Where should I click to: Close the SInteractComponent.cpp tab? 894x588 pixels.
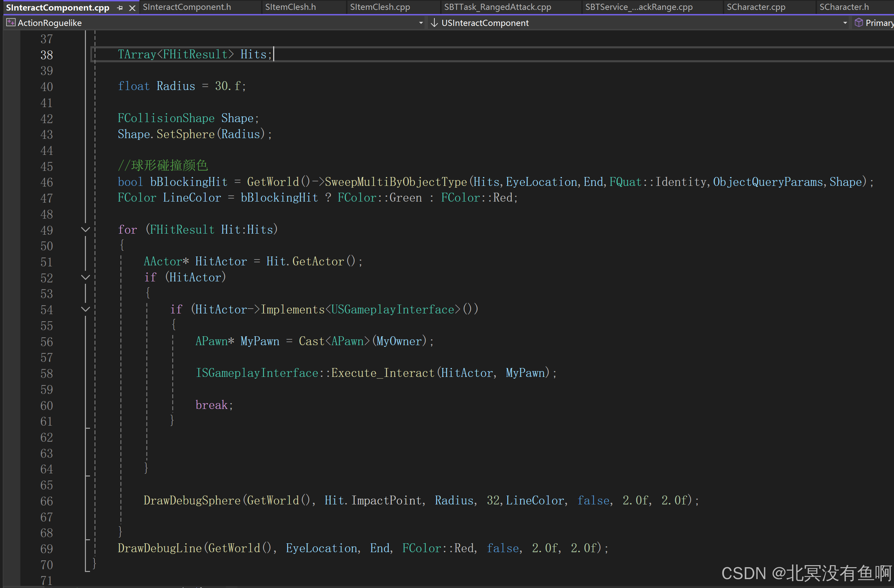pos(132,8)
